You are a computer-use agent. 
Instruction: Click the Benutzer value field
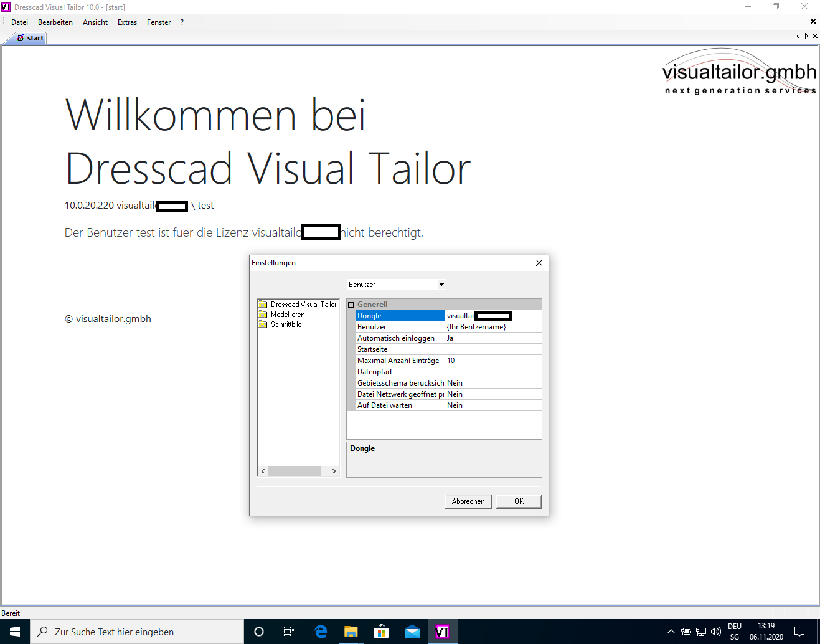pyautogui.click(x=492, y=327)
